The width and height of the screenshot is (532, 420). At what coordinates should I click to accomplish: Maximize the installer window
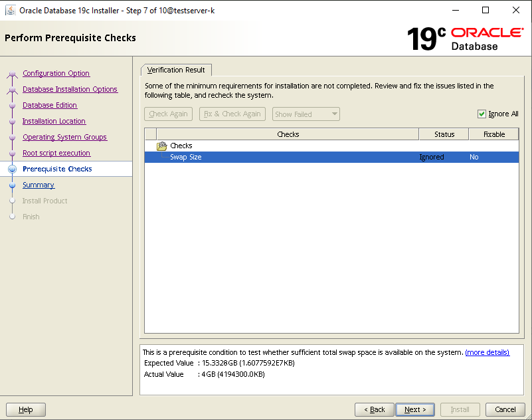click(x=486, y=10)
